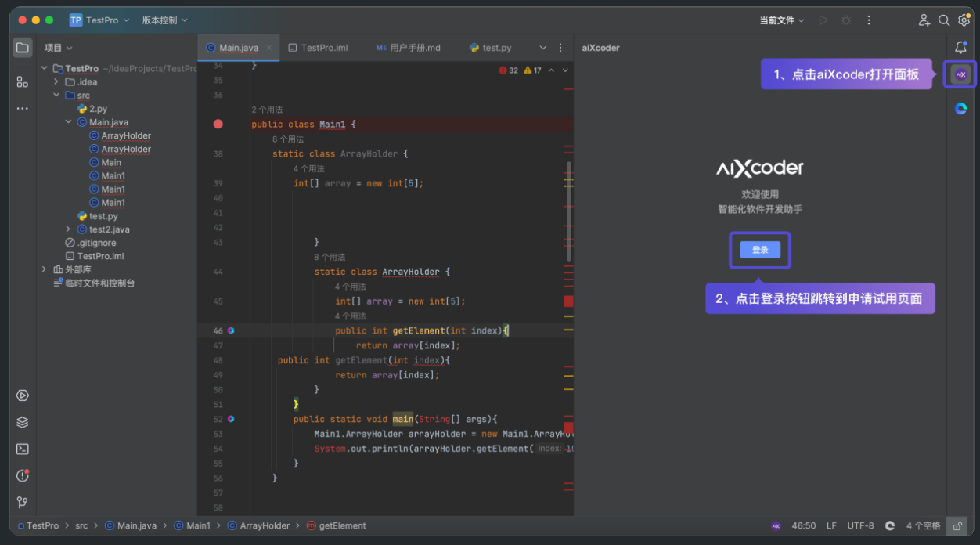The width and height of the screenshot is (980, 545).
Task: Open the Git tool window branch icon
Action: point(21,502)
